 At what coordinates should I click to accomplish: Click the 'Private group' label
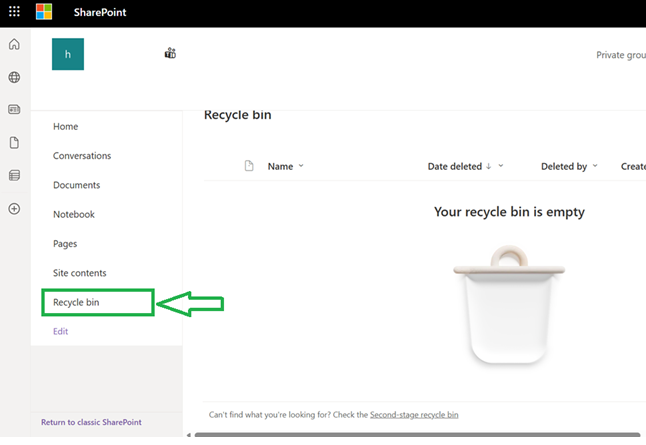click(621, 55)
